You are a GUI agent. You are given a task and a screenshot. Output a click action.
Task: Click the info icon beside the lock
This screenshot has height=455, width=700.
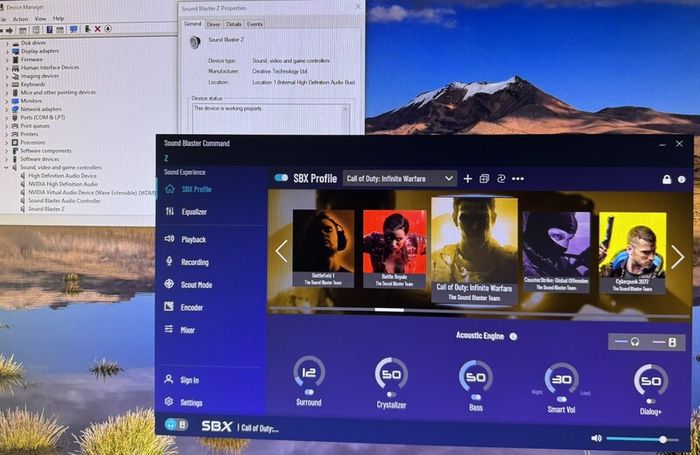[681, 179]
